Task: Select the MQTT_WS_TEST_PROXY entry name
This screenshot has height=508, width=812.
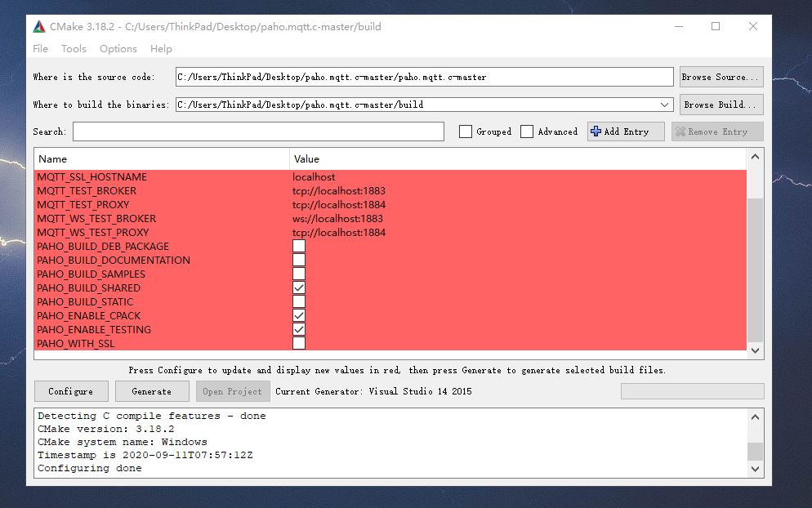Action: click(x=92, y=233)
